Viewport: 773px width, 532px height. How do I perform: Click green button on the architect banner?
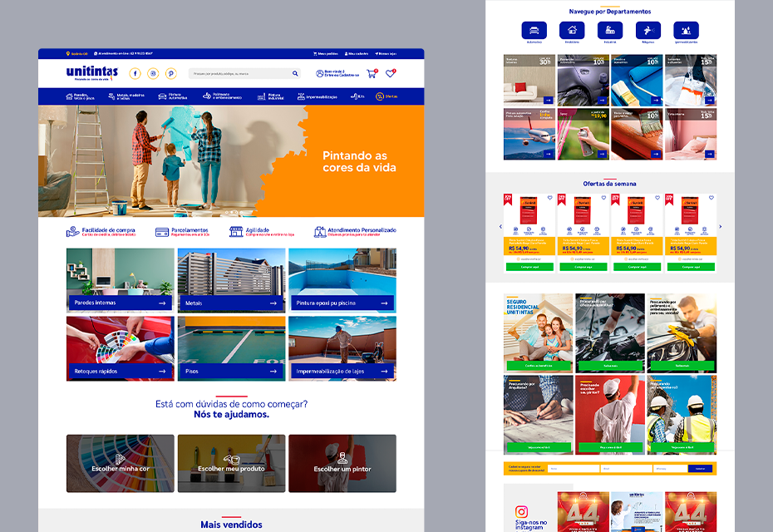click(x=539, y=448)
